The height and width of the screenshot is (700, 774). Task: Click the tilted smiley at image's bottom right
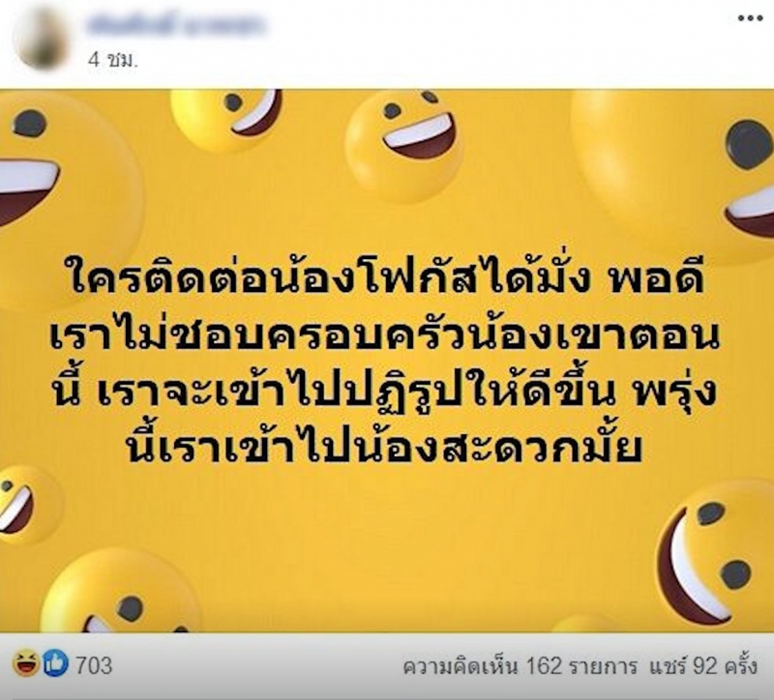click(716, 555)
